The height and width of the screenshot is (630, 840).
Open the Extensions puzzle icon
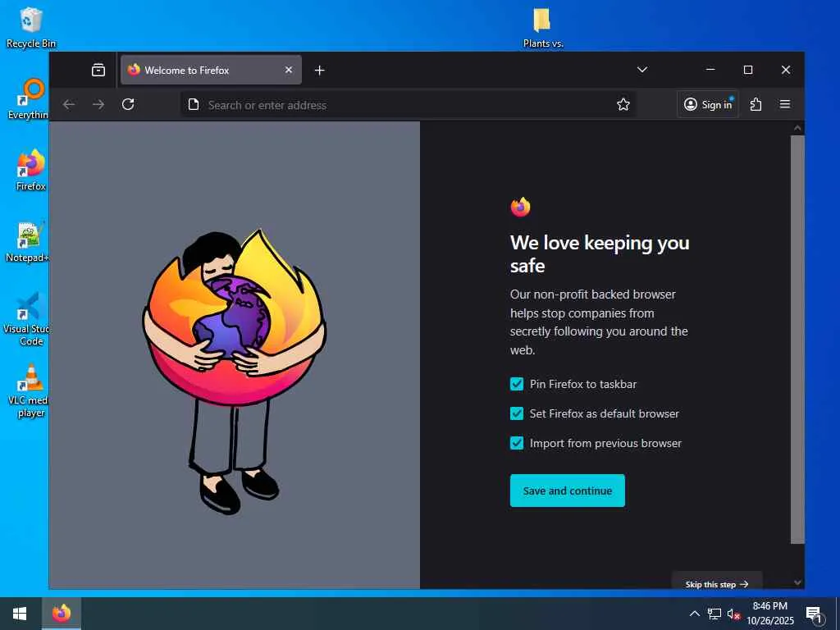[756, 104]
